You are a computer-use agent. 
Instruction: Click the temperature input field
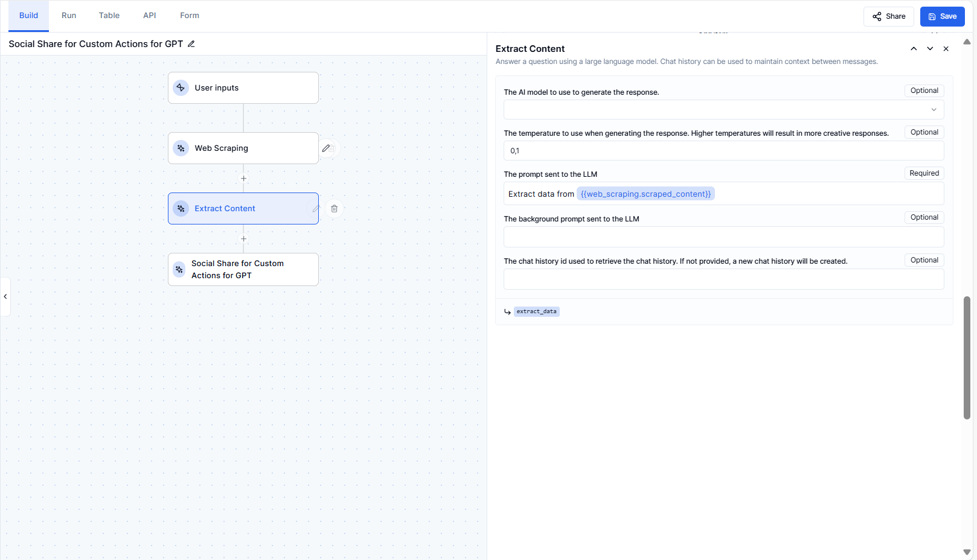[723, 151]
